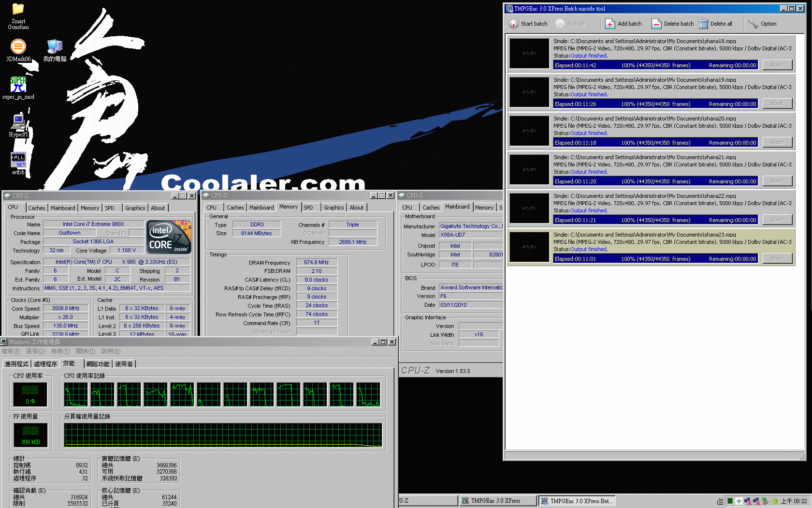
Task: Open Mainboard tab in the CPU-Z processor window
Action: (x=63, y=208)
